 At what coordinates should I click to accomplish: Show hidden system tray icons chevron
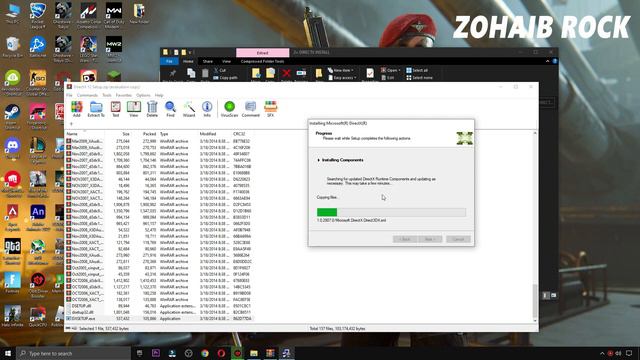pos(602,353)
